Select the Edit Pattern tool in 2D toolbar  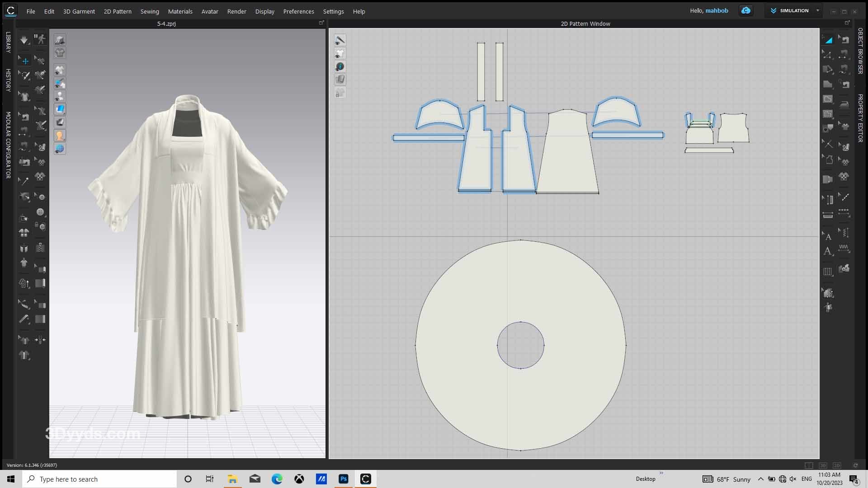(x=827, y=55)
